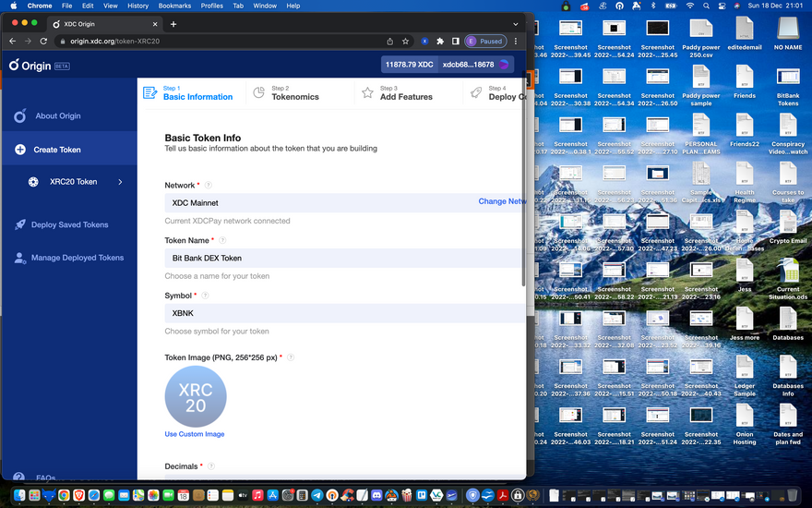Click the reload page button
812x508 pixels.
pyautogui.click(x=42, y=42)
